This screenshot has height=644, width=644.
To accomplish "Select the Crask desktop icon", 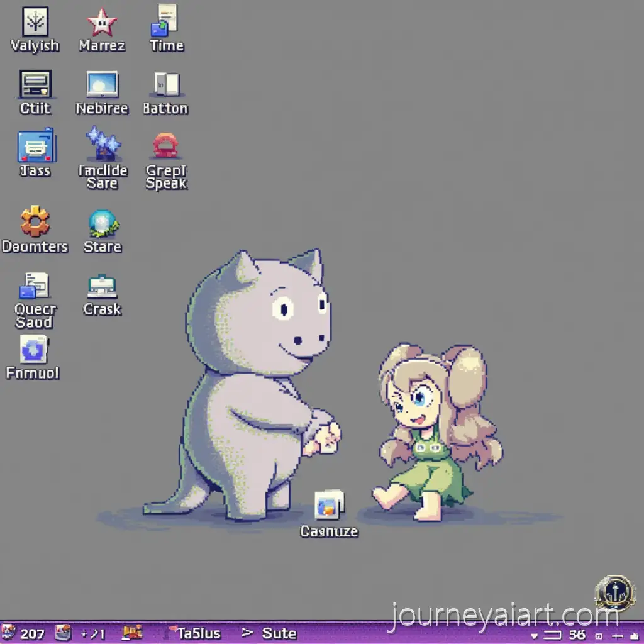I will coord(102,286).
